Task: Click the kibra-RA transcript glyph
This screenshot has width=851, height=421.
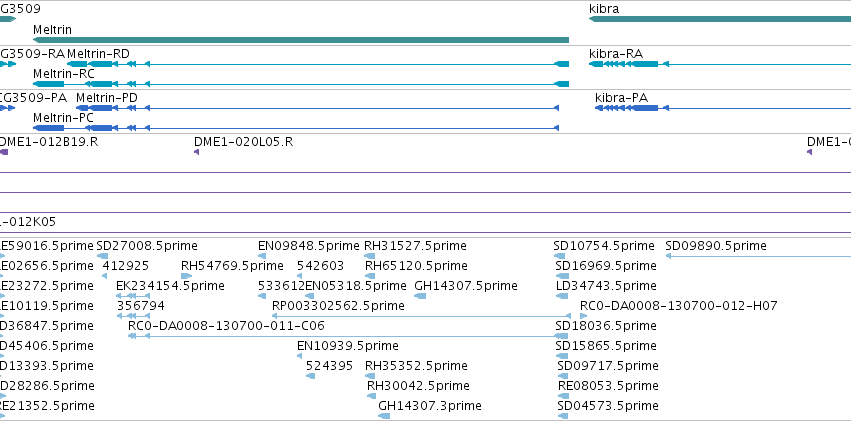Action: tap(720, 64)
